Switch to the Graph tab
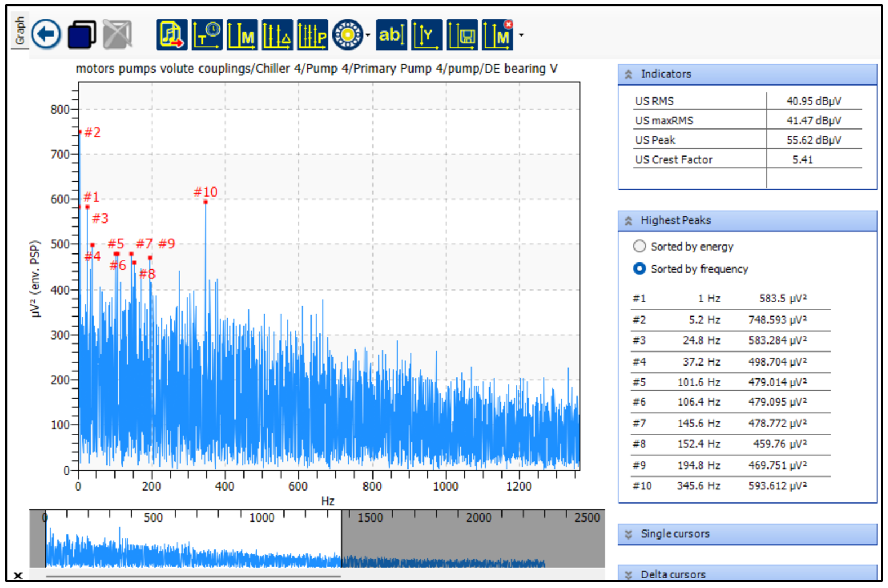 [x=20, y=31]
